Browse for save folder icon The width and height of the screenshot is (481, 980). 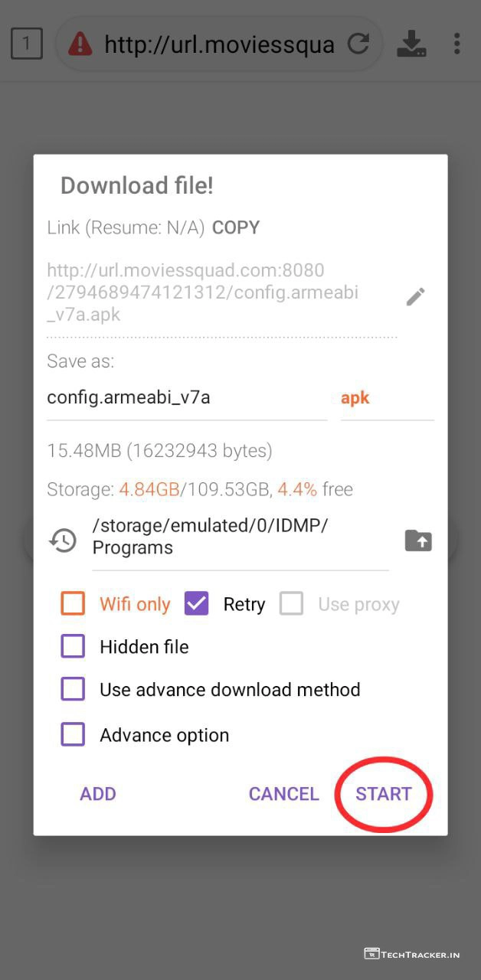(x=418, y=541)
